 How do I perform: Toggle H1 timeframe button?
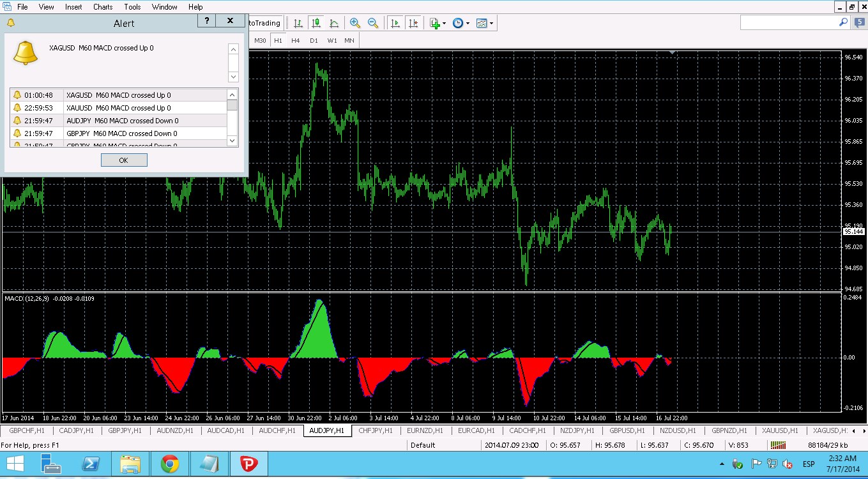pyautogui.click(x=278, y=40)
